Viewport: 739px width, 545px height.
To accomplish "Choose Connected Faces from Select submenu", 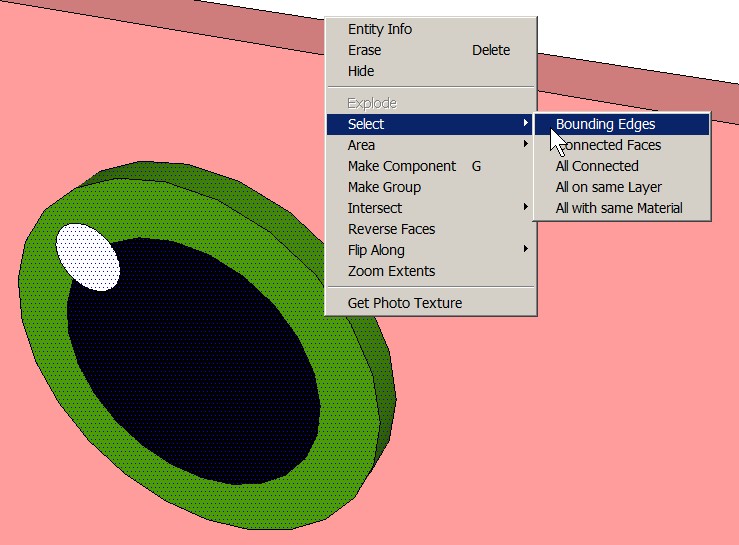I will tap(610, 145).
